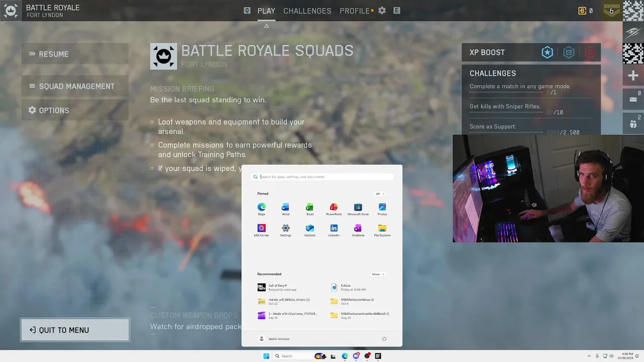This screenshot has height=362, width=644.
Task: Click the BC currency balance icon
Action: (x=583, y=11)
